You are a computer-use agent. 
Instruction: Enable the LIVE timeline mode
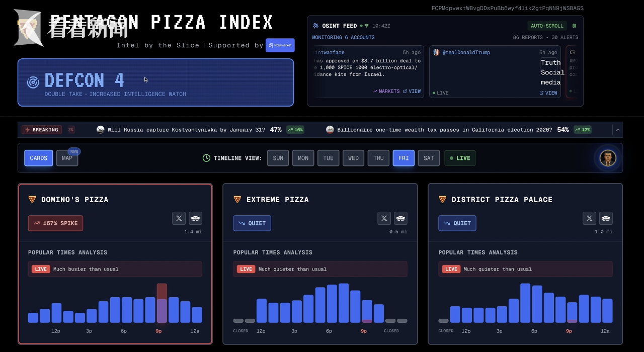pos(460,158)
